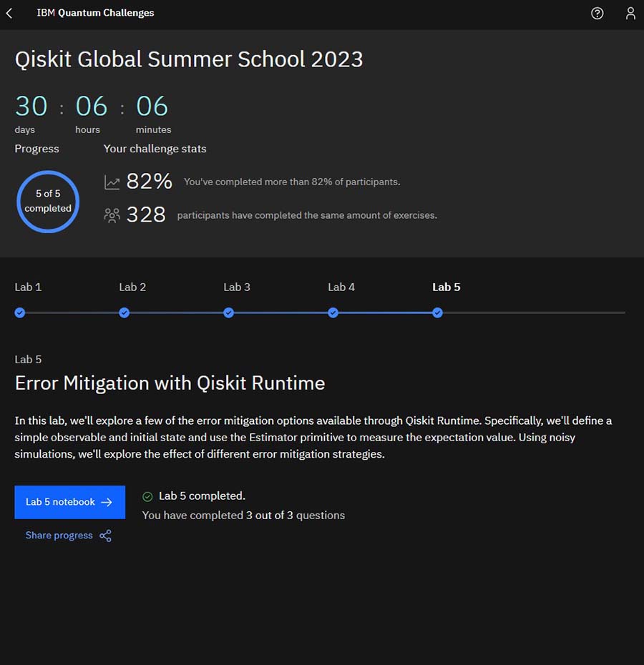Select the Lab 3 checkpoint marker
This screenshot has width=644, height=665.
[228, 313]
